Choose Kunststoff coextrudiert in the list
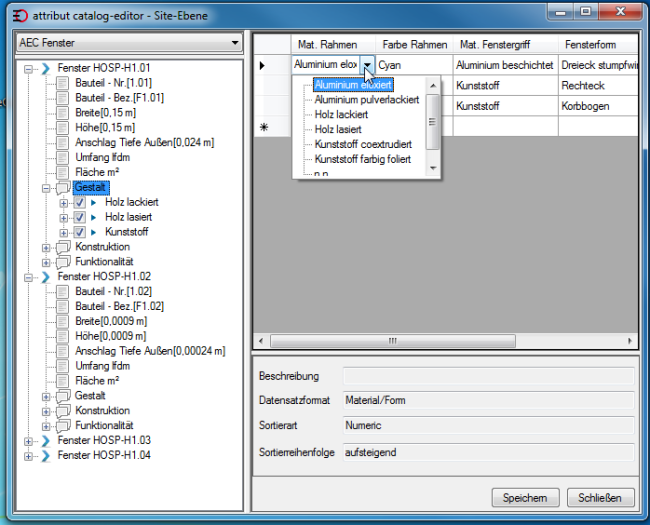Image resolution: width=650 pixels, height=525 pixels. pos(363,144)
